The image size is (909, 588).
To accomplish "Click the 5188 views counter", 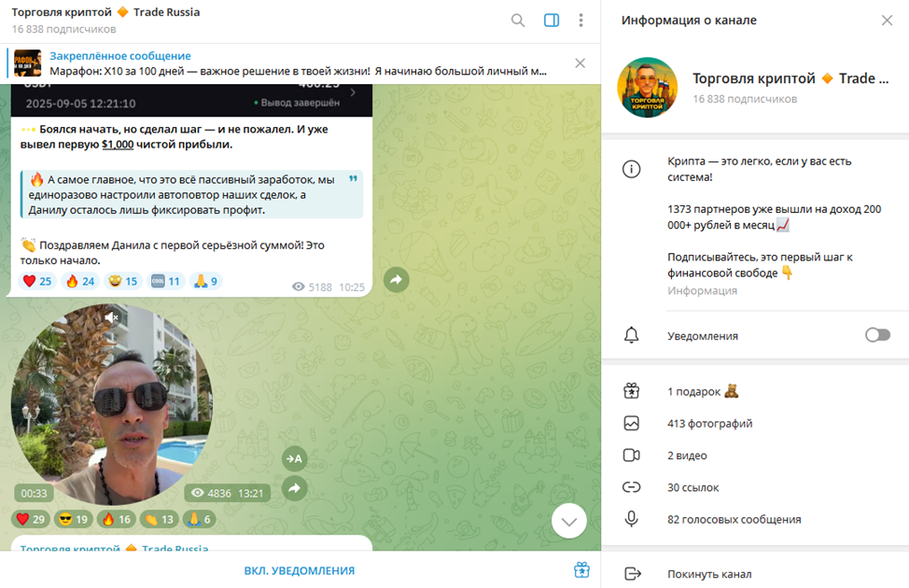I will [313, 287].
